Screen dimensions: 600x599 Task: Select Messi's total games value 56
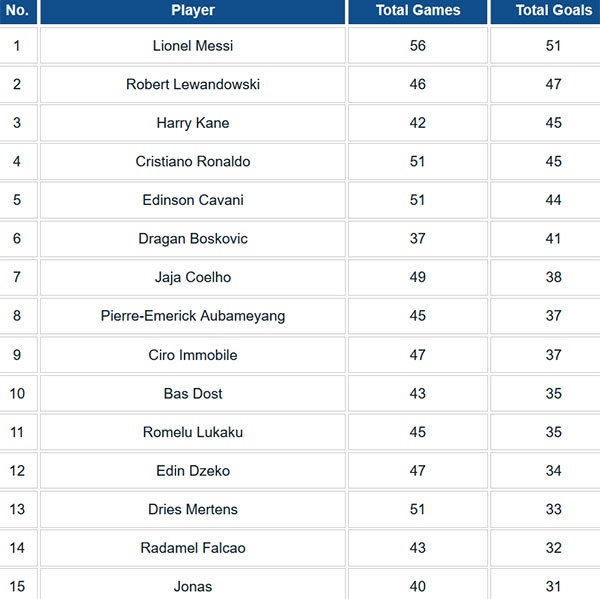click(418, 46)
